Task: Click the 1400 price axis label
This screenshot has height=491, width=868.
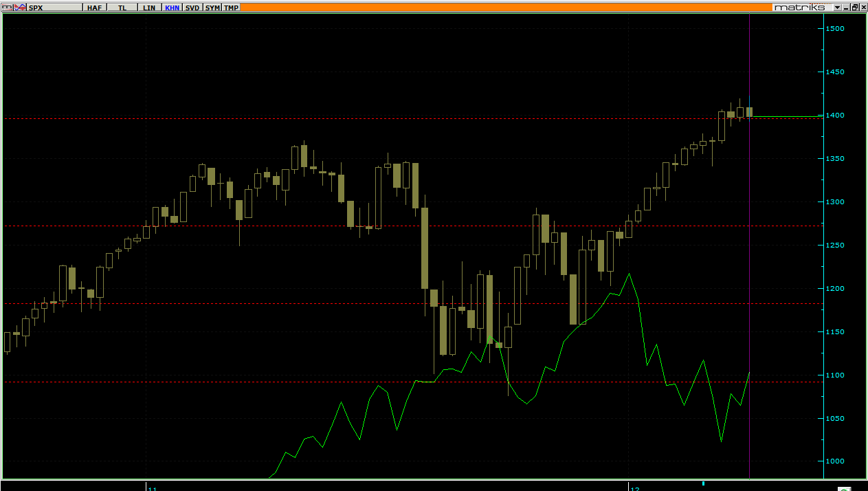Action: (x=835, y=115)
